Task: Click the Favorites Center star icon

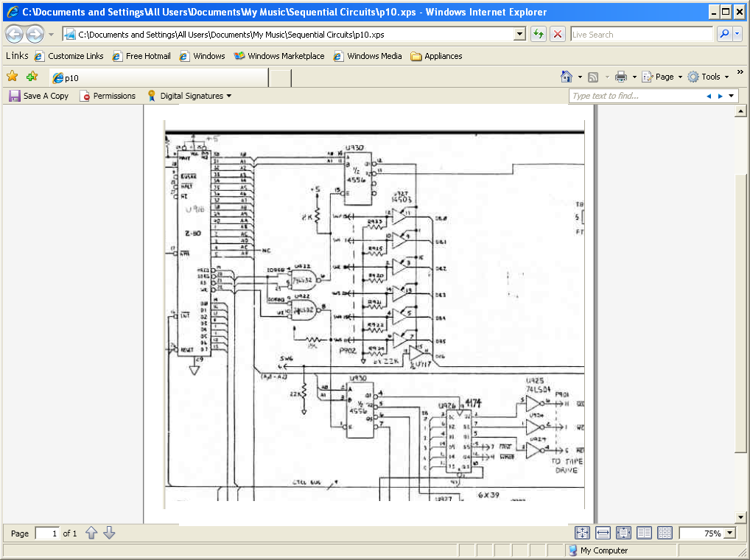Action: coord(13,76)
